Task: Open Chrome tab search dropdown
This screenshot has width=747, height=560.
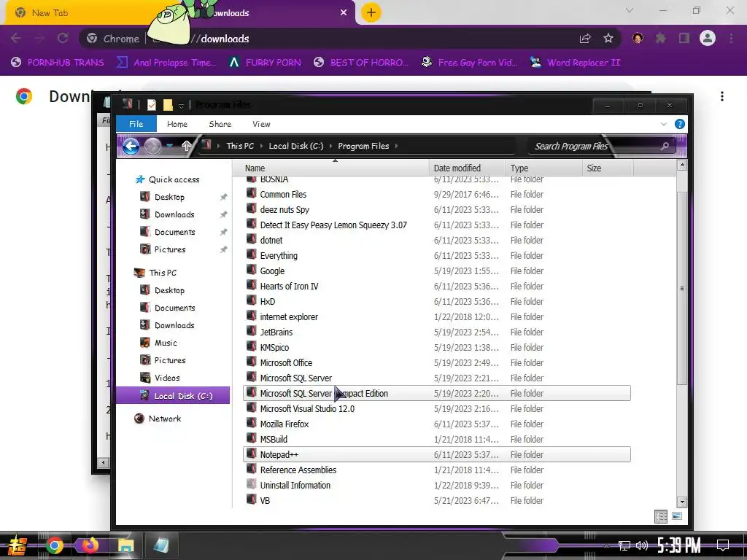Action: pos(630,10)
